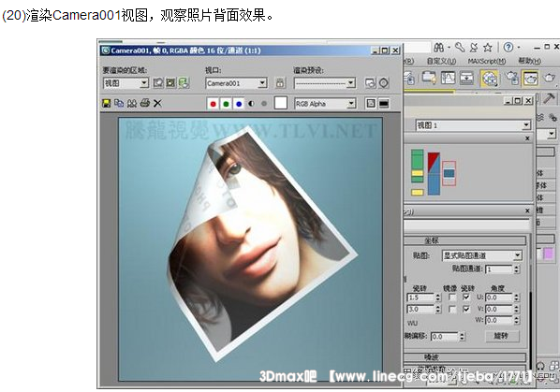The height and width of the screenshot is (392, 560).
Task: Open the MAXScript(M) menu
Action: pos(486,61)
